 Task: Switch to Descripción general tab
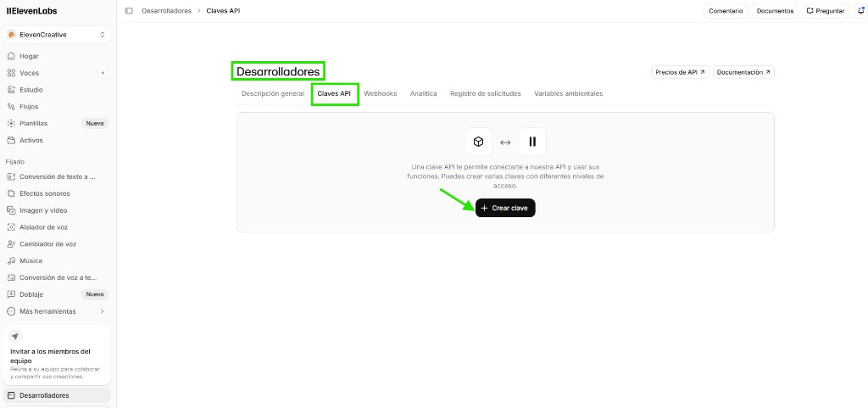tap(273, 93)
